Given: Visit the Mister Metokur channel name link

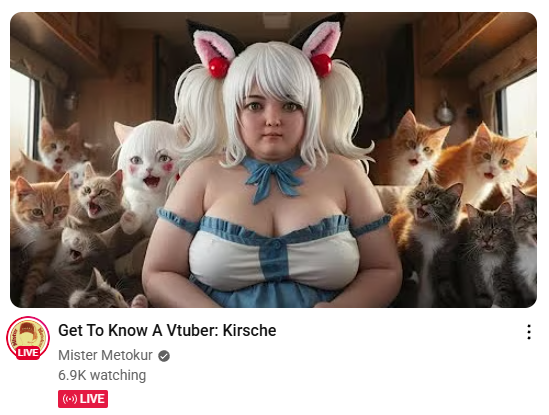Looking at the screenshot, I should pyautogui.click(x=105, y=355).
